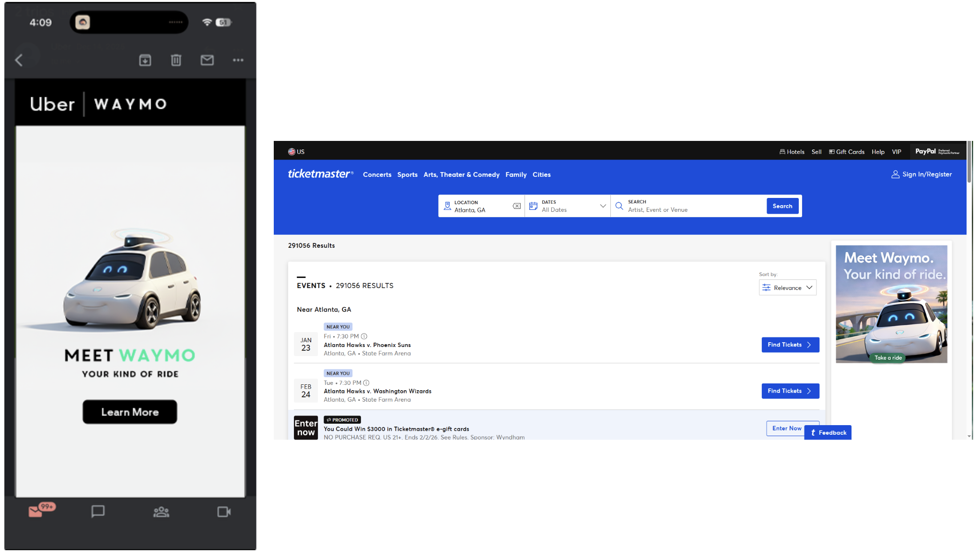Viewport: 980px width, 555px height.
Task: Open the Concerts menu
Action: 377,175
